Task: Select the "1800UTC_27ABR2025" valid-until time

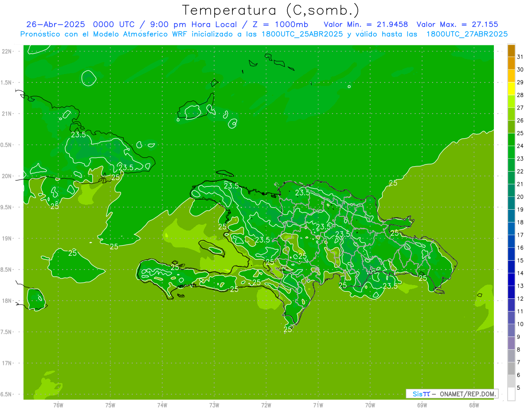Action: point(467,34)
